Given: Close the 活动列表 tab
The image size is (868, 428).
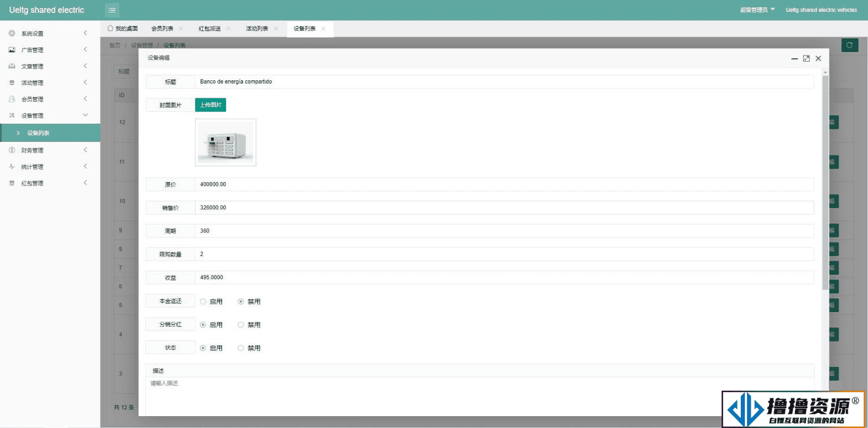Looking at the screenshot, I should [x=276, y=28].
